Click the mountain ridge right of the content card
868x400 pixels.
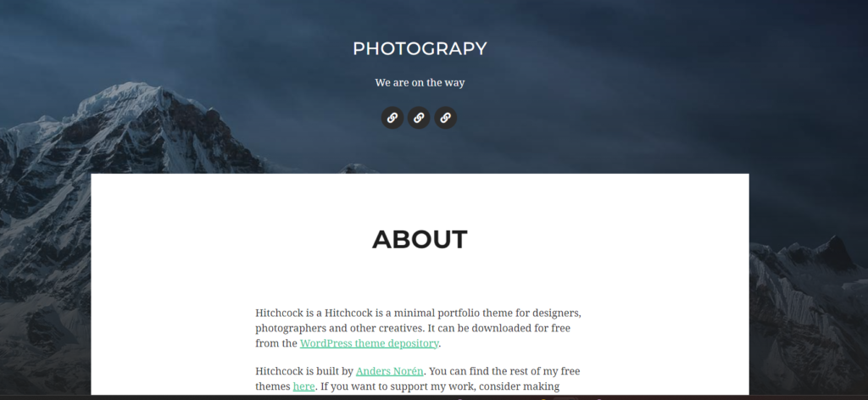(x=808, y=287)
